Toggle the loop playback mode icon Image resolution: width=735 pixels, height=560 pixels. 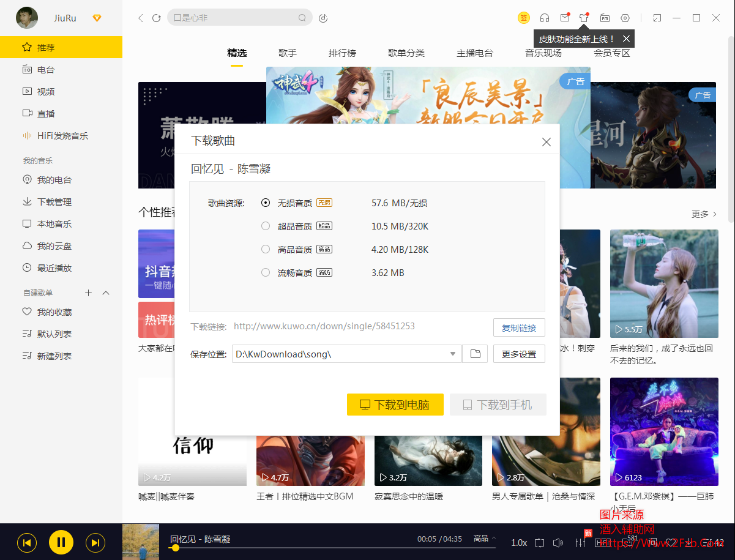click(539, 542)
